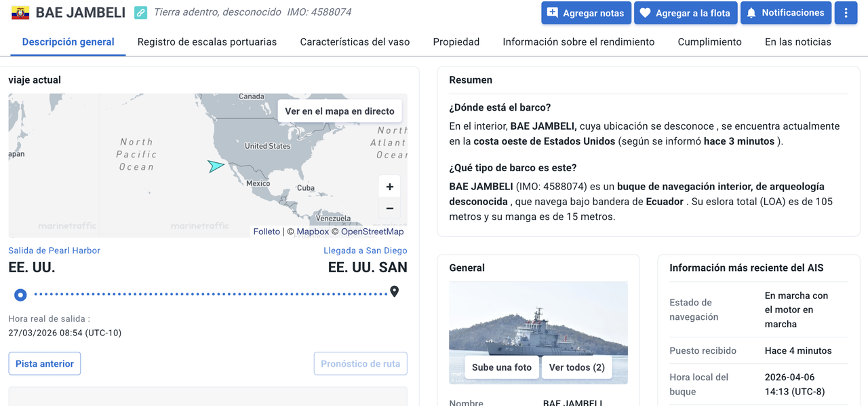Screen dimensions: 868x406
Task: Click the Mexico label on the map
Action: coord(258,183)
